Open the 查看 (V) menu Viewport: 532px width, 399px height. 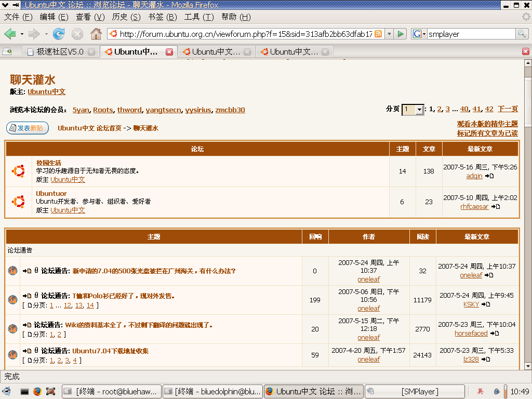[90, 17]
